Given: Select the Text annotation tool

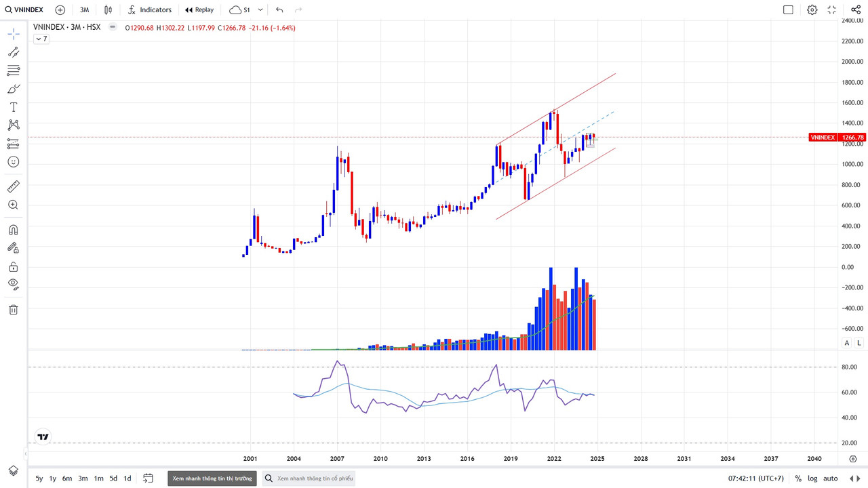Looking at the screenshot, I should [x=14, y=107].
